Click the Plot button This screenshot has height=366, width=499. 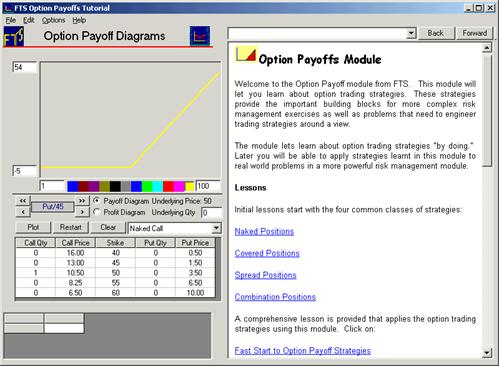click(x=33, y=228)
